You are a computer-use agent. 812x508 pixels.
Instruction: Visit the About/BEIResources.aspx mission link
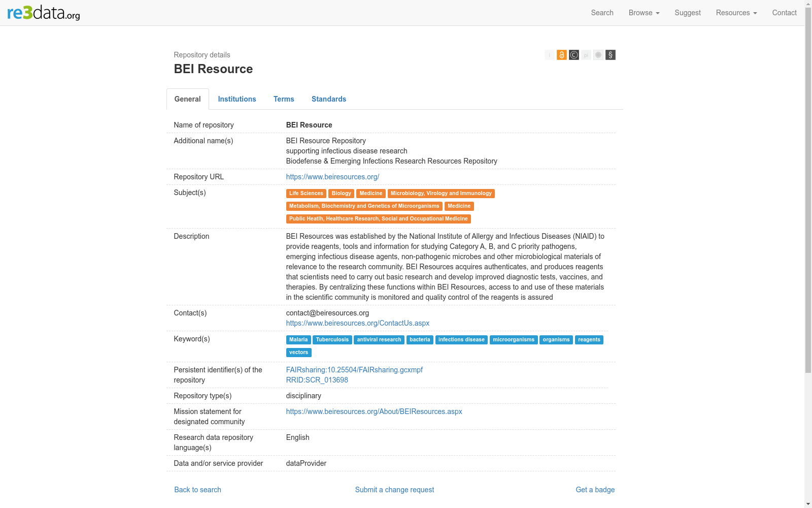tap(374, 411)
